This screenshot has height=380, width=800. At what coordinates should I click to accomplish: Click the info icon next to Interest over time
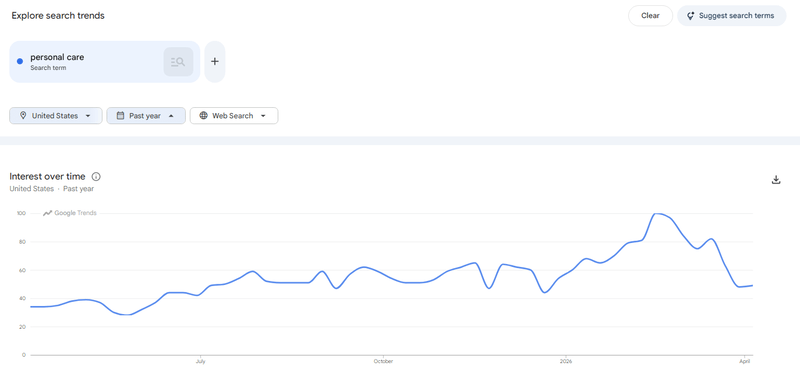pos(96,176)
